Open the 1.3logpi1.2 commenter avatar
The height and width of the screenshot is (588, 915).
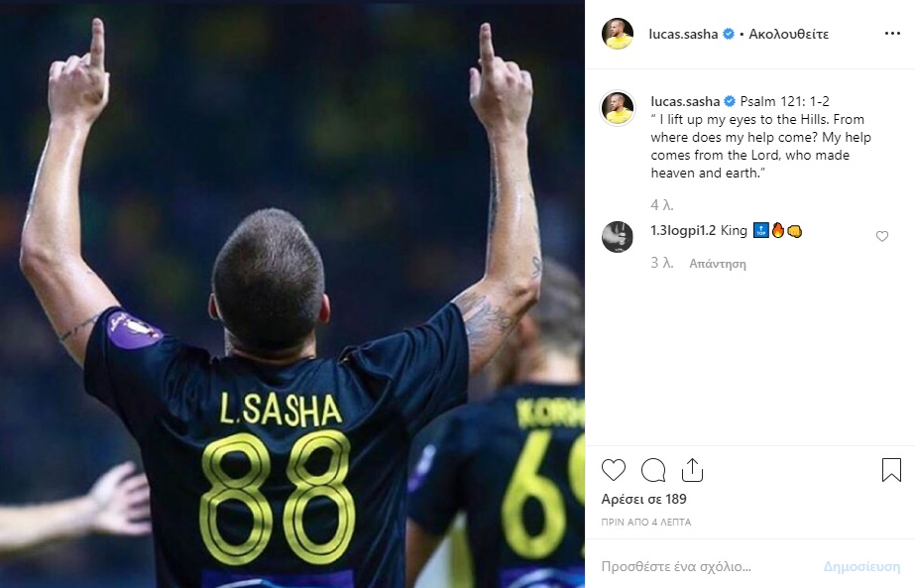[618, 237]
